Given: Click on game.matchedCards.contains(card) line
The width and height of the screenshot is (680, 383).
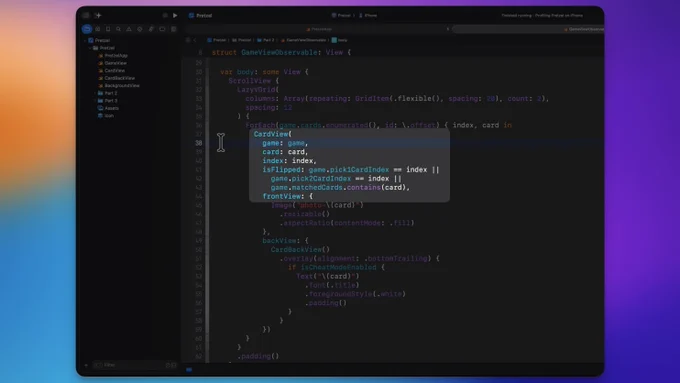Looking at the screenshot, I should [340, 187].
